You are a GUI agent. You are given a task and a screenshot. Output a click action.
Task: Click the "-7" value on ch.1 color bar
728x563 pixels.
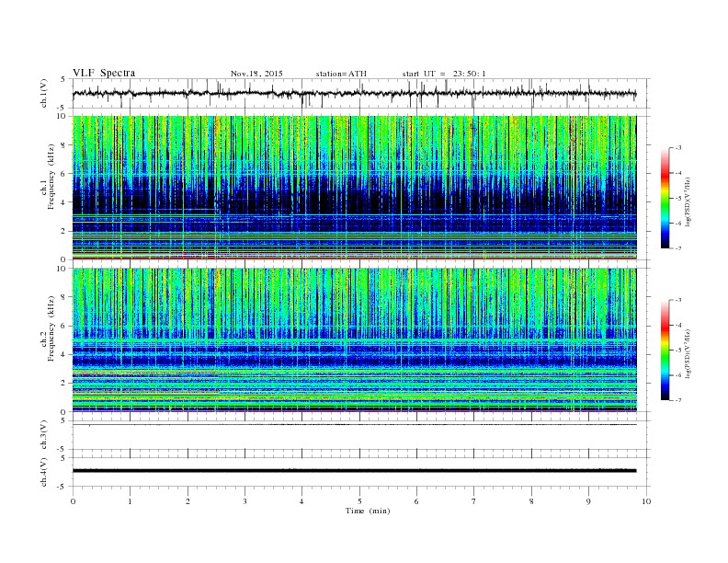678,248
